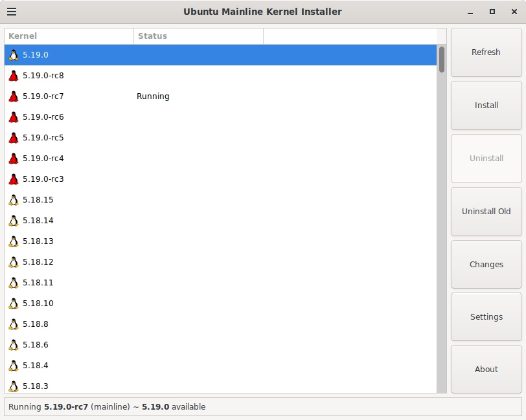
Task: Select kernel 5.18.12 version text
Action: tap(38, 262)
